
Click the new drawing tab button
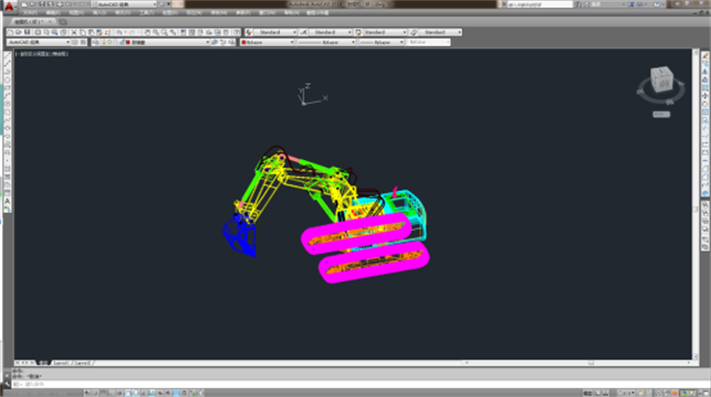point(63,22)
